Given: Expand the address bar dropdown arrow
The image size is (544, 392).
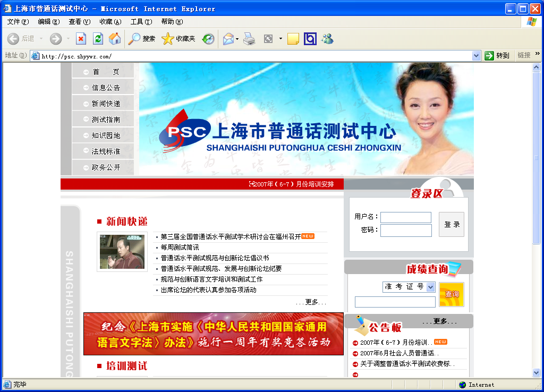Looking at the screenshot, I should tap(476, 56).
